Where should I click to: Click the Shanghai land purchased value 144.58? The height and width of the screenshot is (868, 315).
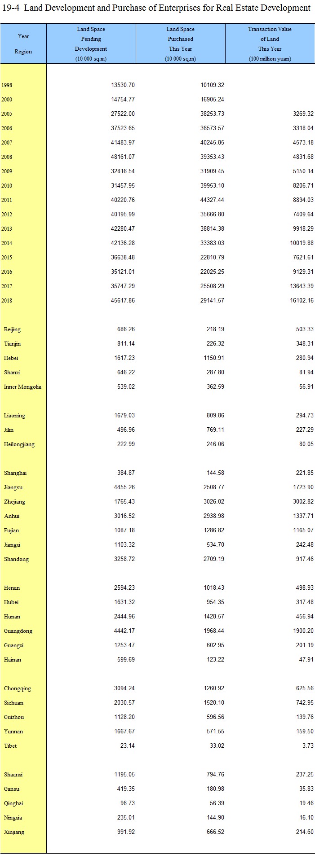pyautogui.click(x=215, y=473)
